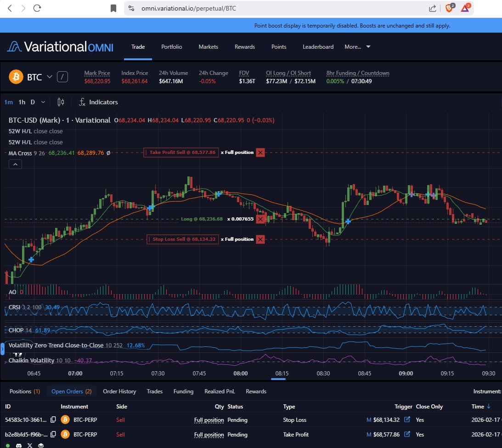Click the Stop Loss Sell @ 68,134.32 label
Image resolution: width=502 pixels, height=448 pixels.
pos(183,239)
